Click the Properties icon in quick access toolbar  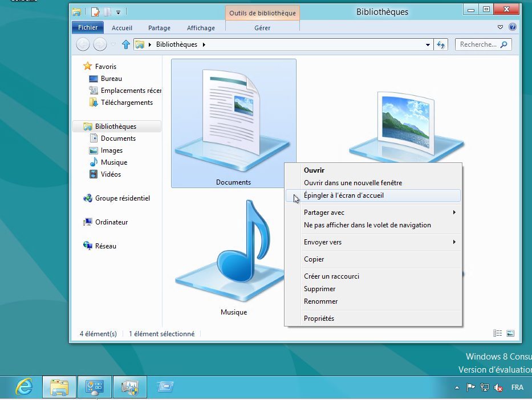(x=95, y=11)
